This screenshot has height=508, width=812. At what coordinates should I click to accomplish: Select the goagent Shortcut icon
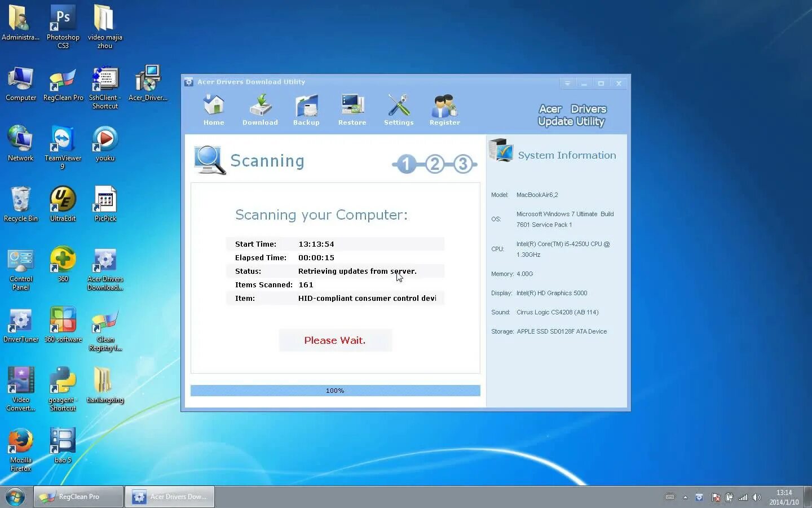63,389
